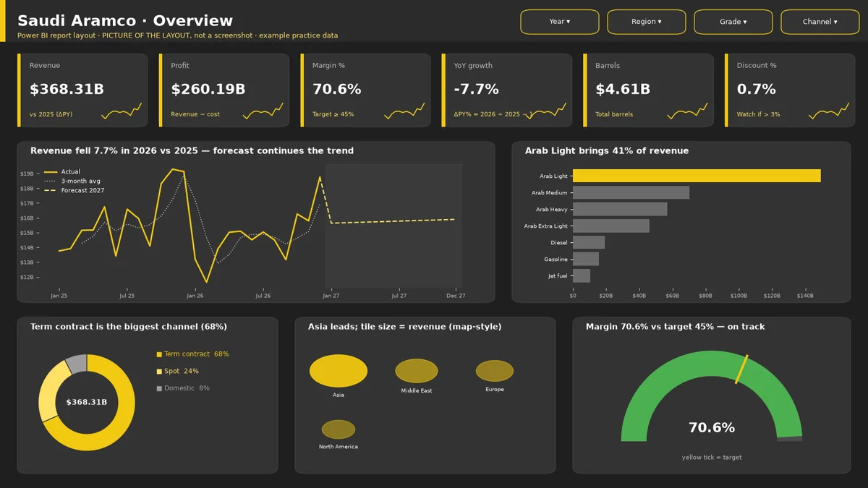868x488 pixels.
Task: Click the sparkline in the Revenue card
Action: 122,111
